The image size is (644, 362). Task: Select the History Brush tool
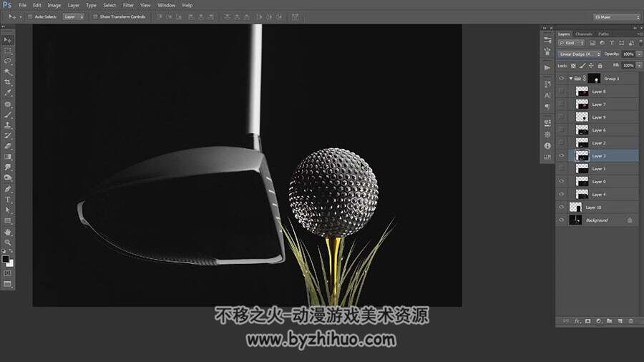(x=8, y=136)
